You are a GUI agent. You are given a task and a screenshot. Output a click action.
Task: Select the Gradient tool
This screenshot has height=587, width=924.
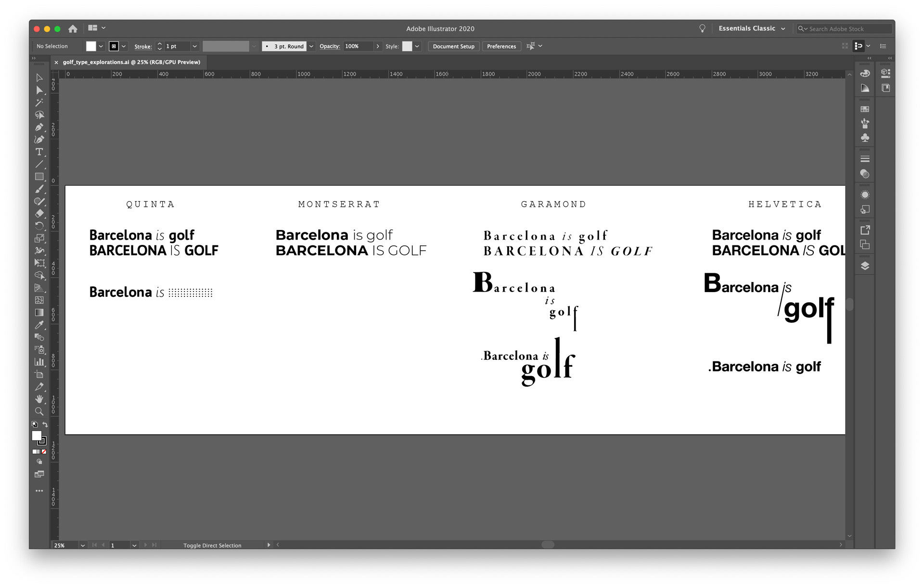tap(39, 312)
